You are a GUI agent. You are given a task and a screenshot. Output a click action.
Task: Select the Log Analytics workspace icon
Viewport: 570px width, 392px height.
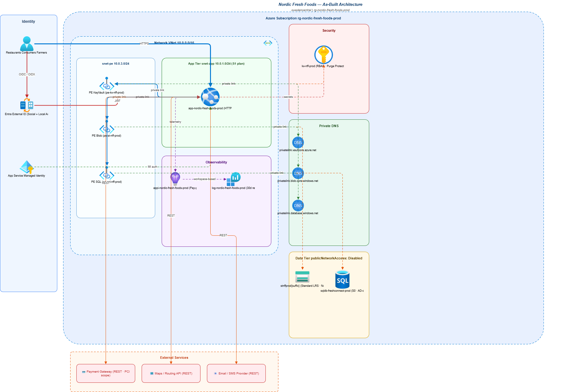coord(233,179)
